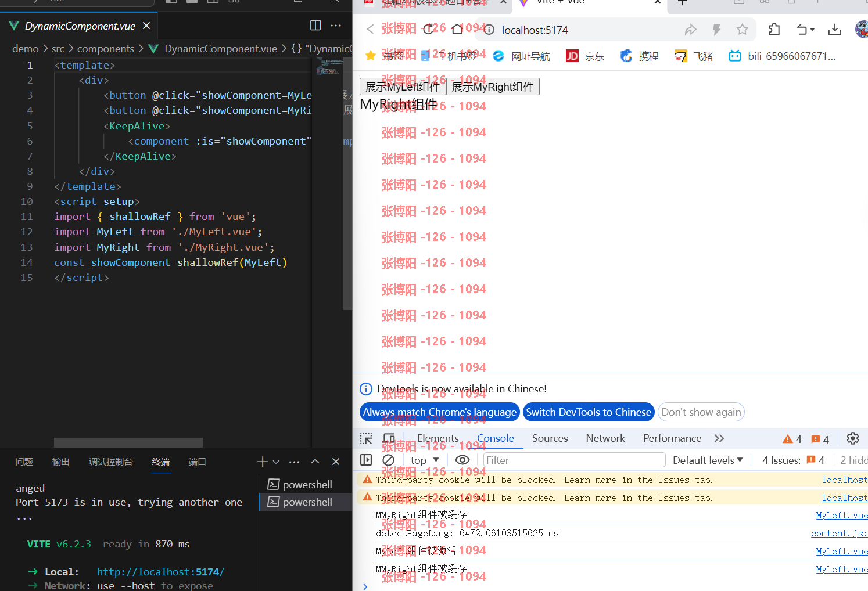
Task: Click the DevTools warnings count badge
Action: coord(792,439)
